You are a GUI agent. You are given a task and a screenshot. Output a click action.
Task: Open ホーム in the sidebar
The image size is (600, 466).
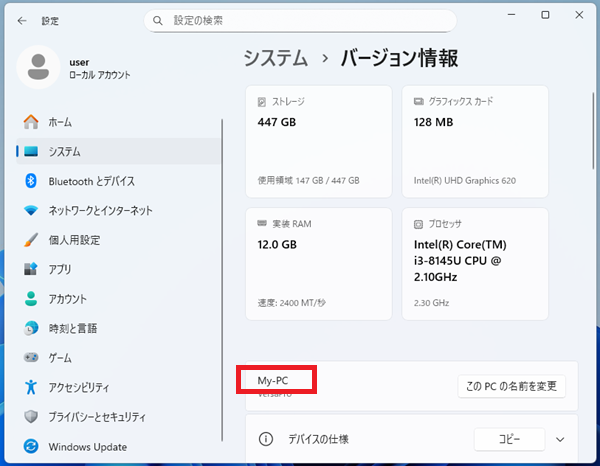[118, 122]
